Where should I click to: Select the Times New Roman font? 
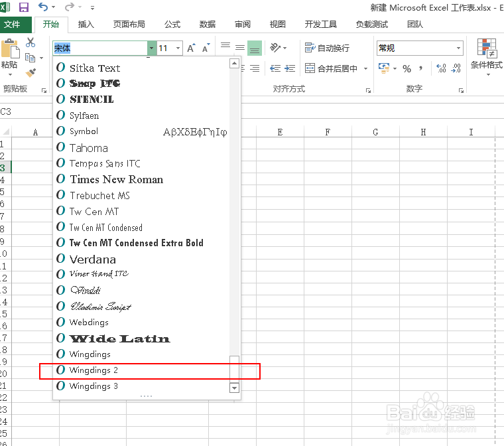tap(142, 179)
